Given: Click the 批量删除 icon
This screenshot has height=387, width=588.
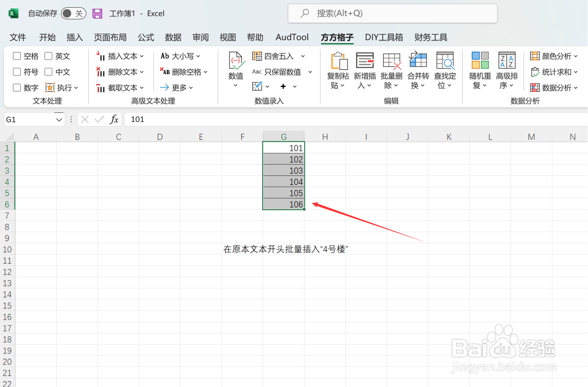Looking at the screenshot, I should [391, 61].
